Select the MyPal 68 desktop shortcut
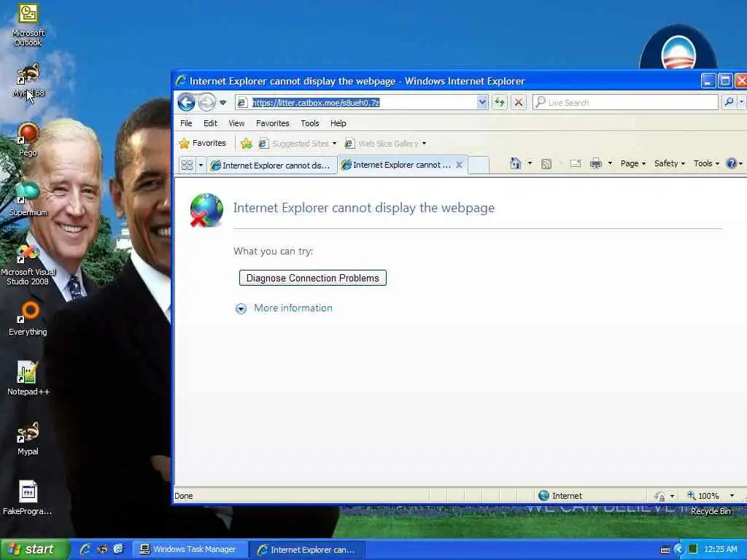The height and width of the screenshot is (560, 747). coord(28,80)
